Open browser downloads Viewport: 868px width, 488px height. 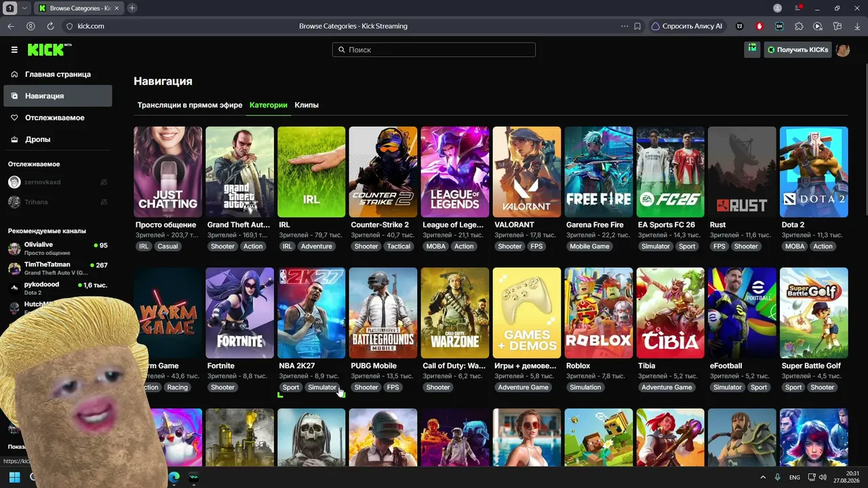tap(856, 26)
